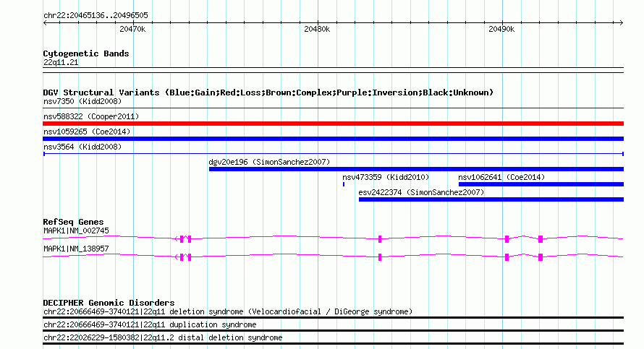Click the nsv1062641 (Coe2014) label
The image size is (644, 349).
(x=501, y=177)
